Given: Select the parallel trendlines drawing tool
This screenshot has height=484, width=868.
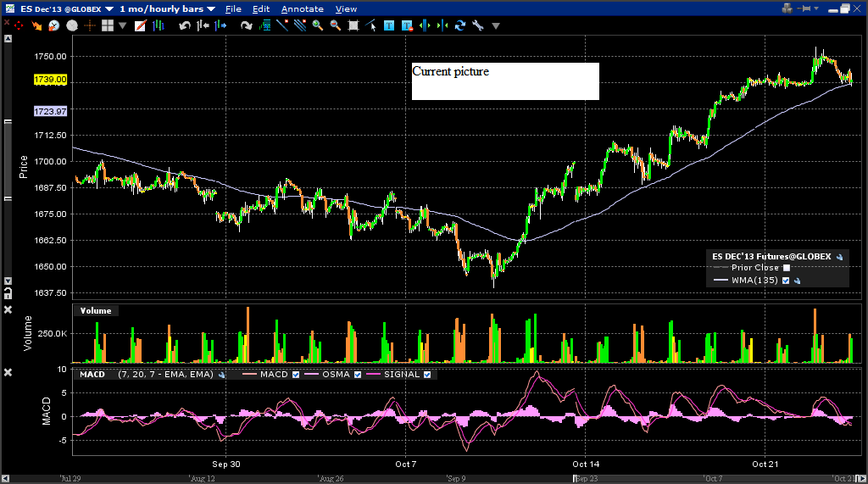Looking at the screenshot, I should 300,25.
